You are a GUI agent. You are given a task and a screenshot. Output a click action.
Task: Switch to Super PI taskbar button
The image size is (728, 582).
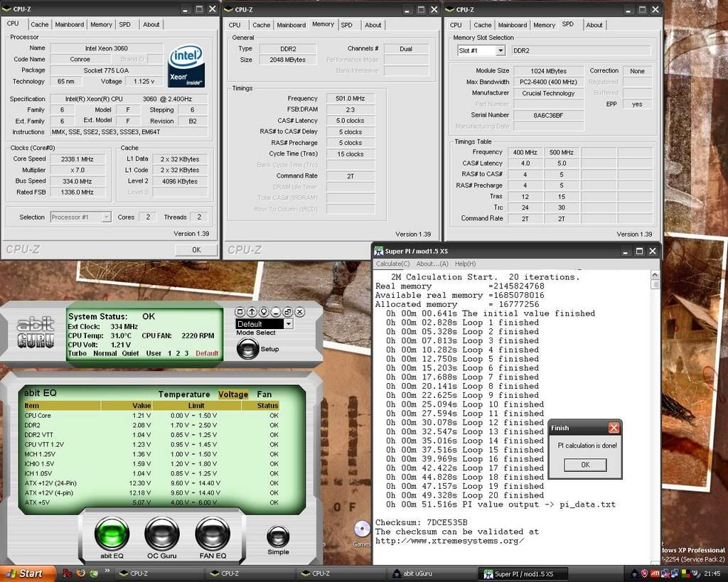coord(523,573)
